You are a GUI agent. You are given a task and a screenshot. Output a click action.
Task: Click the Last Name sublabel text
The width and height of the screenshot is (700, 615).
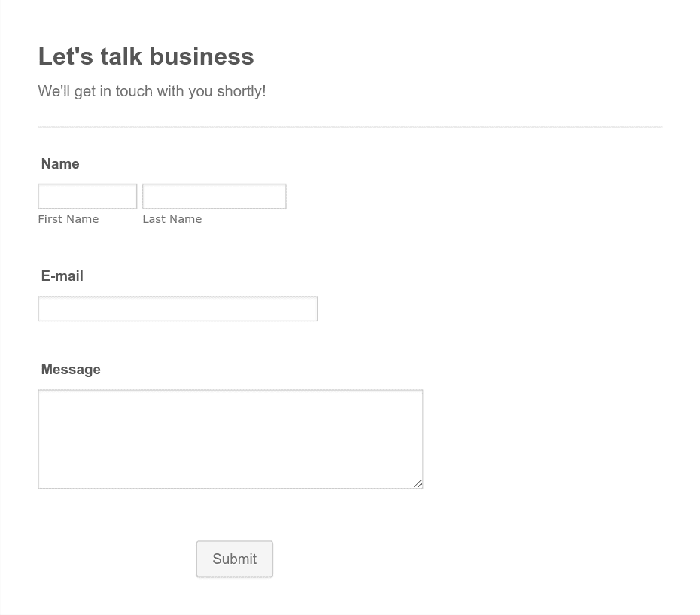point(172,219)
